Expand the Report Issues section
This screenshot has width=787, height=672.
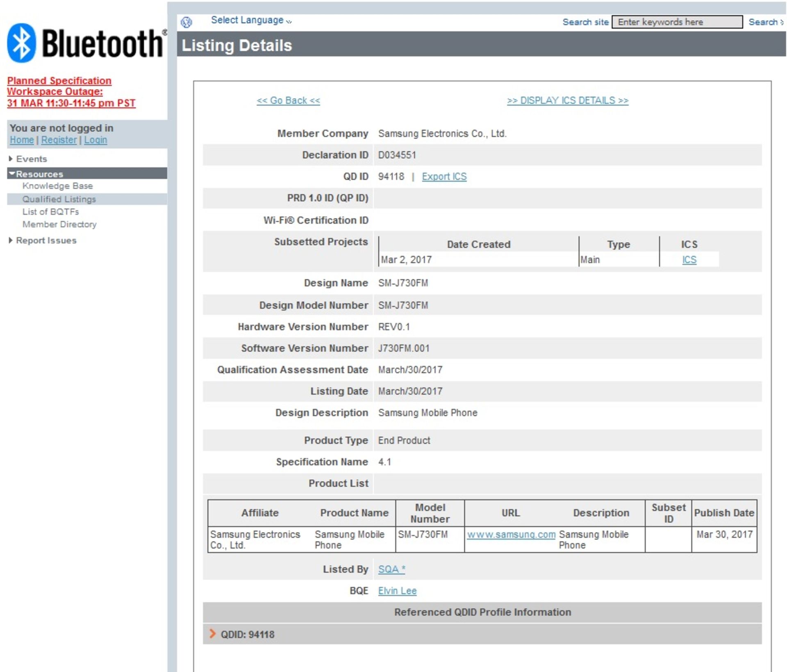coord(46,240)
